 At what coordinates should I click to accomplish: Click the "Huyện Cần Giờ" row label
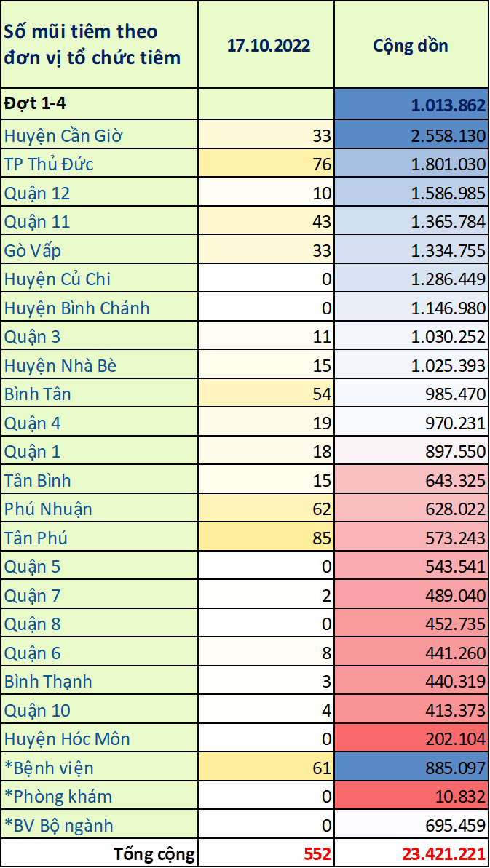click(x=64, y=135)
